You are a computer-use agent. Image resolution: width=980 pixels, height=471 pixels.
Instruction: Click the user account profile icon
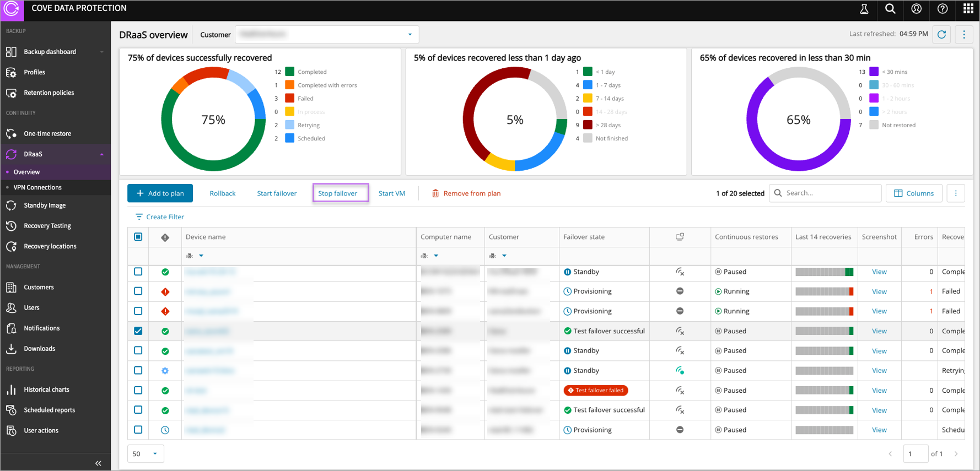[916, 9]
